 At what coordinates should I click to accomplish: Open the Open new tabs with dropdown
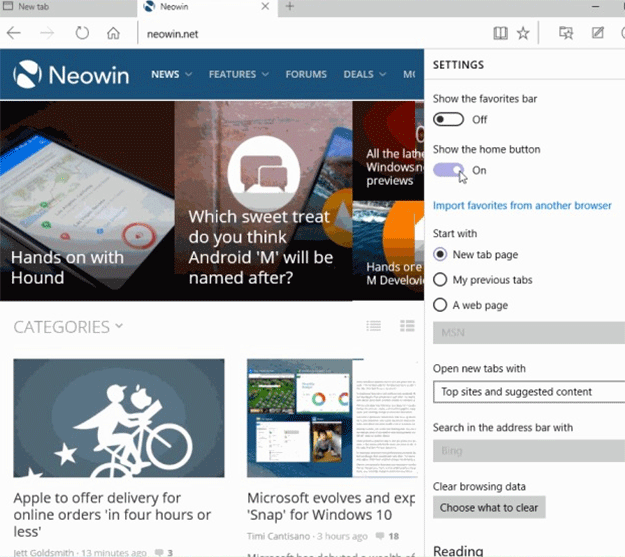pyautogui.click(x=529, y=392)
